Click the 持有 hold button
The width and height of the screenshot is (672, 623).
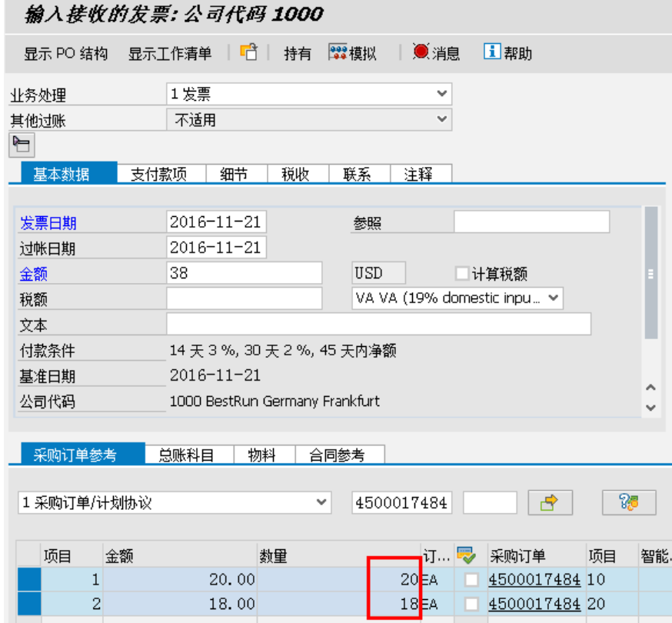297,54
